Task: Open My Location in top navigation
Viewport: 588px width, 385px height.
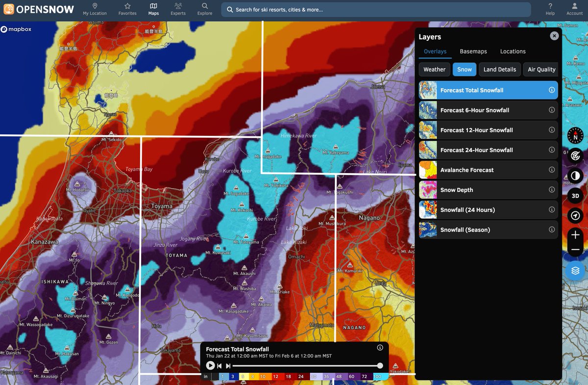Action: point(95,9)
